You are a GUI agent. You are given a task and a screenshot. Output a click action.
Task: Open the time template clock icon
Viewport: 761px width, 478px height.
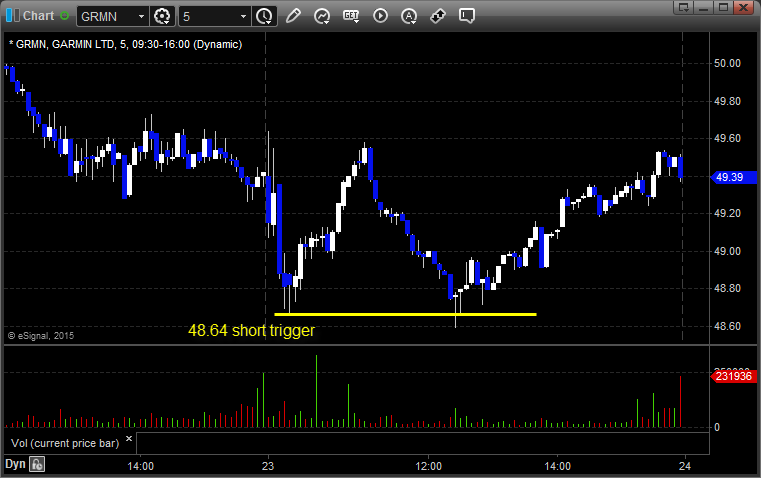[x=264, y=16]
